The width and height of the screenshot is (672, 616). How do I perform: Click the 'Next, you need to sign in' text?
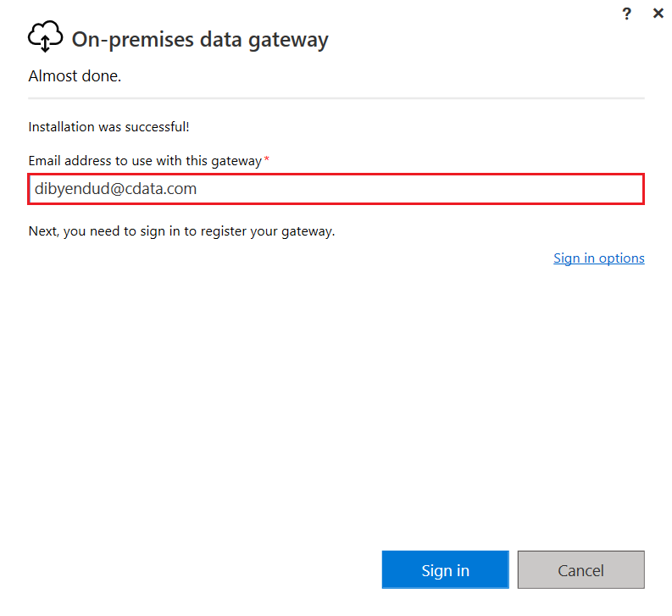[x=181, y=231]
